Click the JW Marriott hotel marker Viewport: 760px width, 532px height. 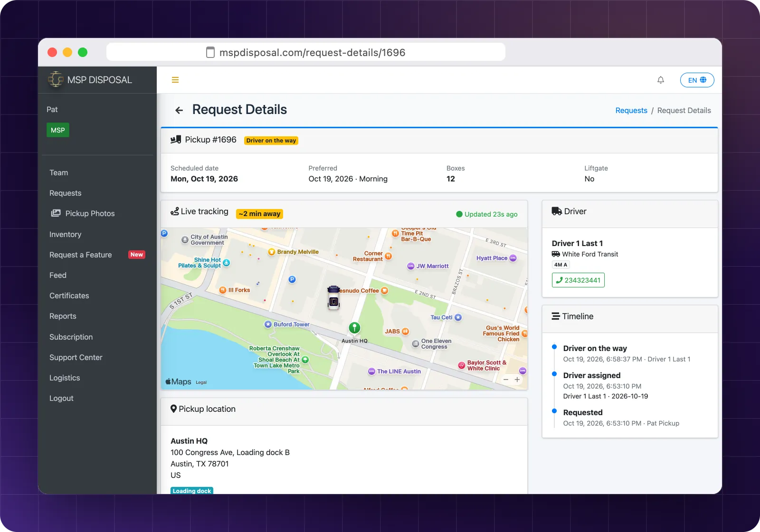click(411, 266)
